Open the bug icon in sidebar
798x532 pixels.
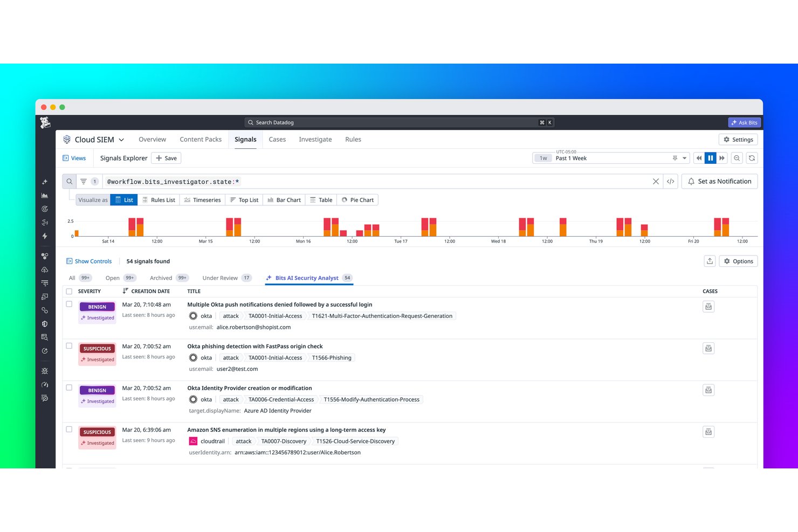45,371
